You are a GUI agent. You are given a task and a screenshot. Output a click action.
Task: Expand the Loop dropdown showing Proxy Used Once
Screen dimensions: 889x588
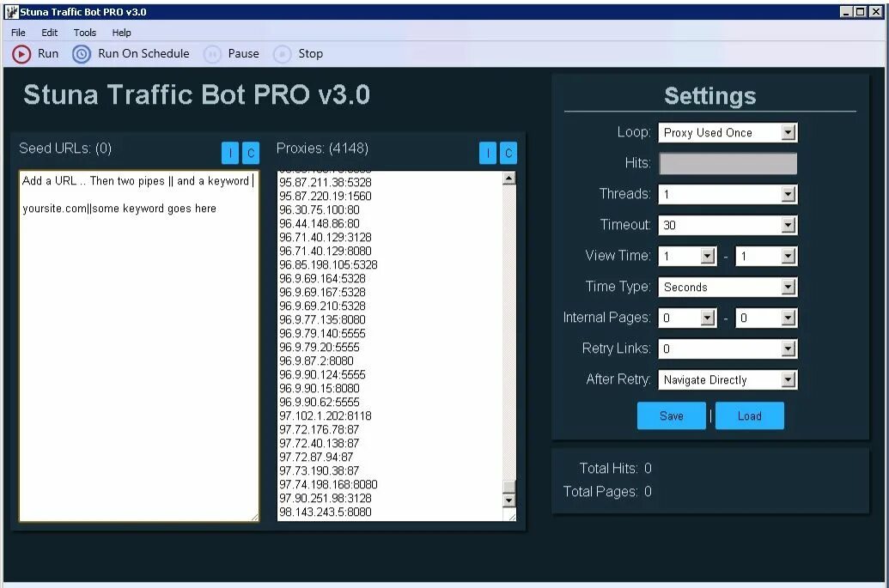coord(789,132)
